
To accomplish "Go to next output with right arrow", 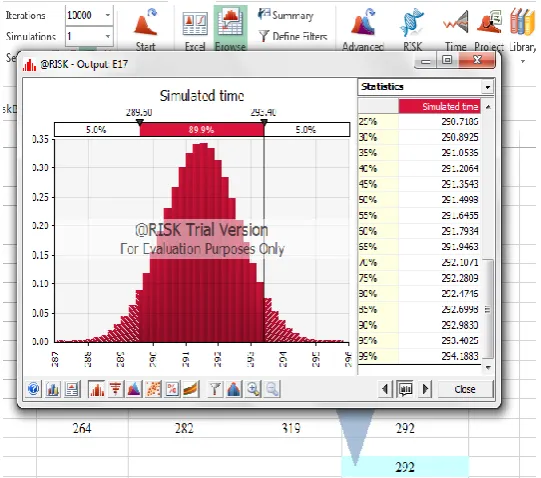I will coord(425,389).
